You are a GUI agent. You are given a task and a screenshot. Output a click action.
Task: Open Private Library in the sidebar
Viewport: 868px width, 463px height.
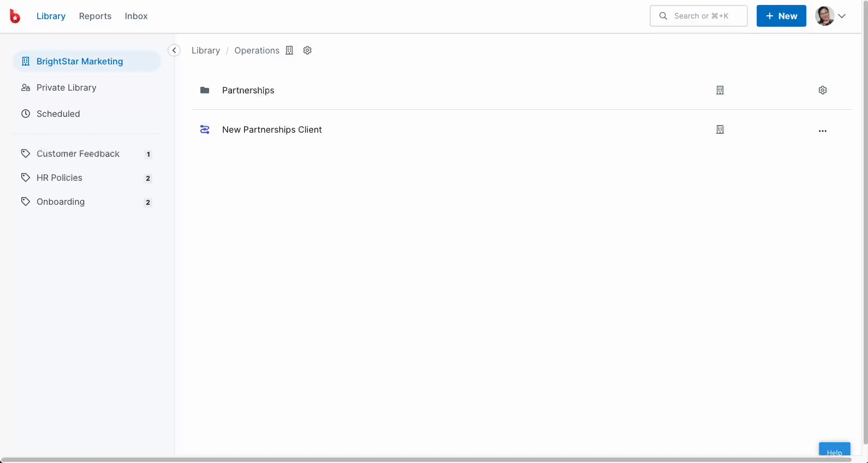(87, 87)
